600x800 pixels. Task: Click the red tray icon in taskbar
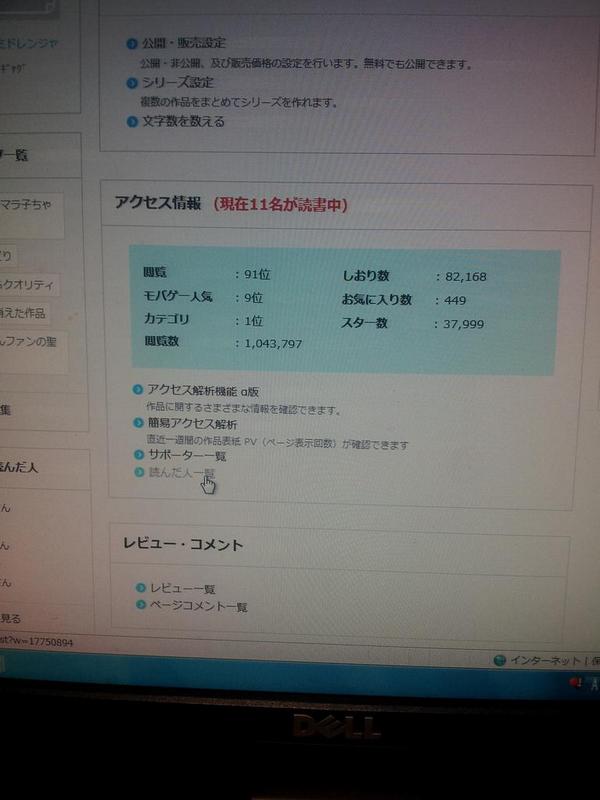point(577,683)
